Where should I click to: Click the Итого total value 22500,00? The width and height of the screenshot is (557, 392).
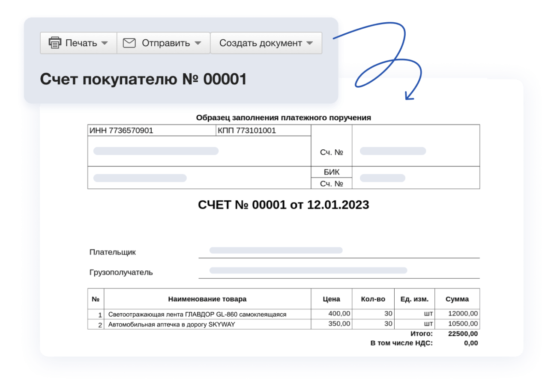pos(463,334)
